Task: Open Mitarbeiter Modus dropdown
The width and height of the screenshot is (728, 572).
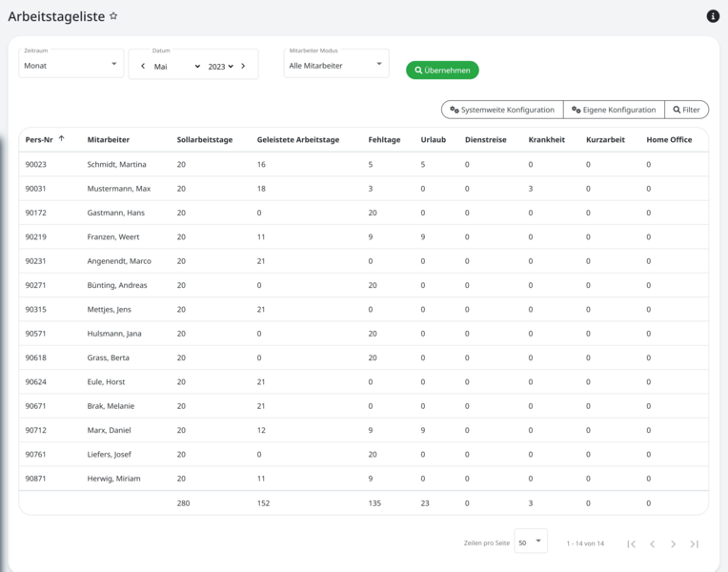Action: tap(335, 66)
